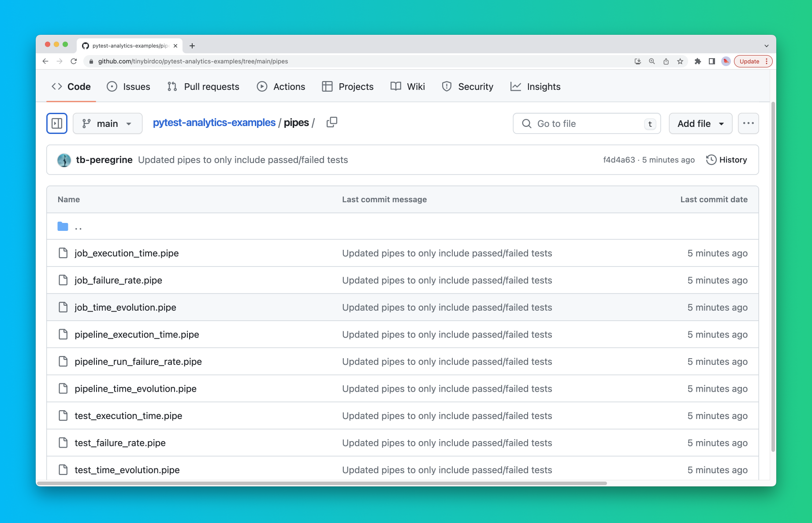This screenshot has height=523, width=812.
Task: Click the horizontal scrollbar at page bottom
Action: 322,483
